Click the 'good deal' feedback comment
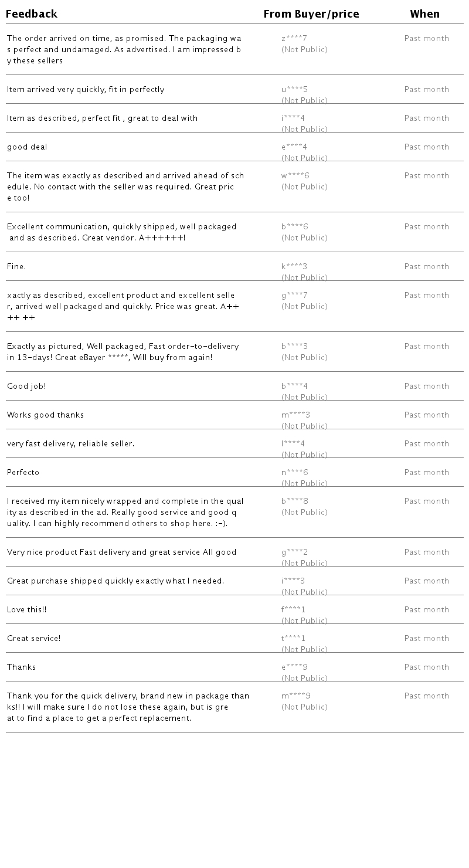469x868 pixels. (x=27, y=147)
